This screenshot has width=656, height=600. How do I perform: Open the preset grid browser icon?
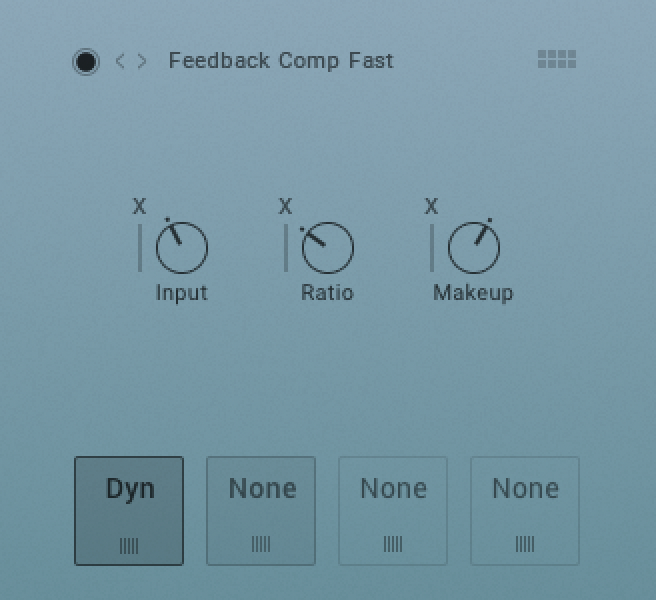point(556,59)
